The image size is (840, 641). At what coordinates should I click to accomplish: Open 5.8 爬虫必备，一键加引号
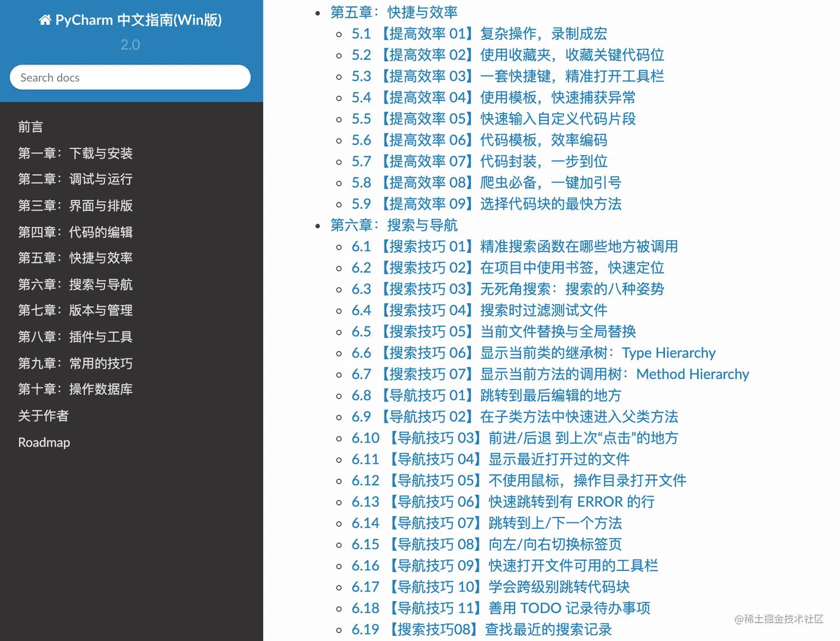(x=487, y=183)
